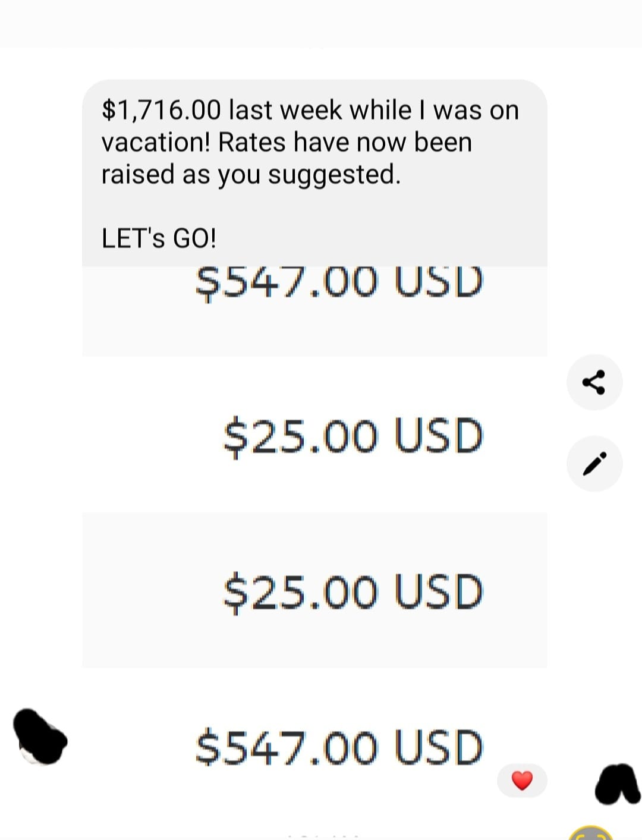Image resolution: width=642 pixels, height=840 pixels.
Task: Select the '$1,716.00 last week' message bubble
Action: (314, 173)
